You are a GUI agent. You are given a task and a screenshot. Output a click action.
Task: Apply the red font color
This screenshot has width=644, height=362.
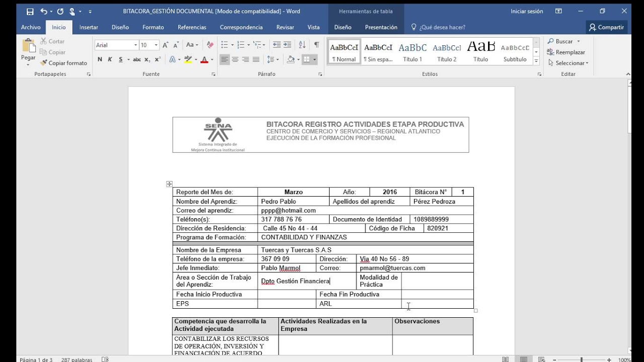[x=204, y=59]
